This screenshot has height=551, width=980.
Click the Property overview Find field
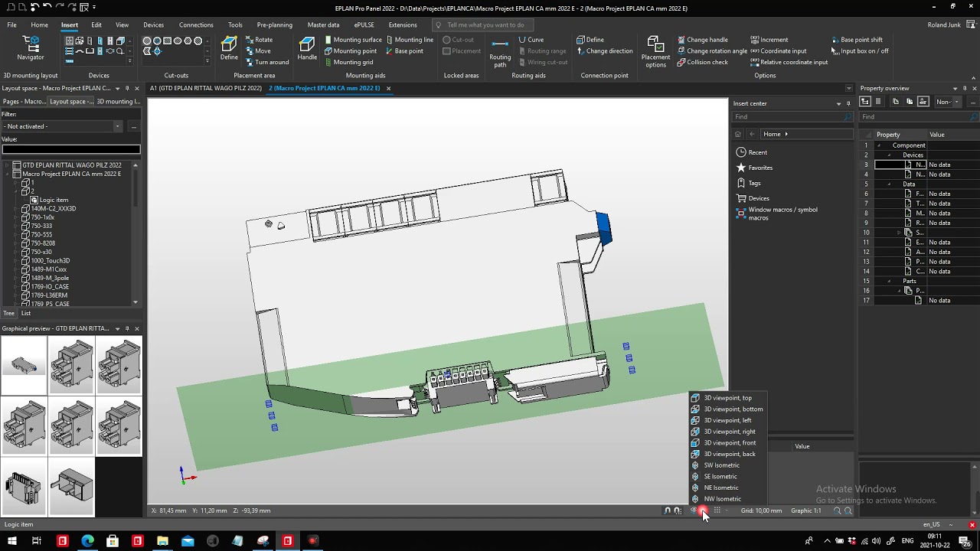[919, 117]
